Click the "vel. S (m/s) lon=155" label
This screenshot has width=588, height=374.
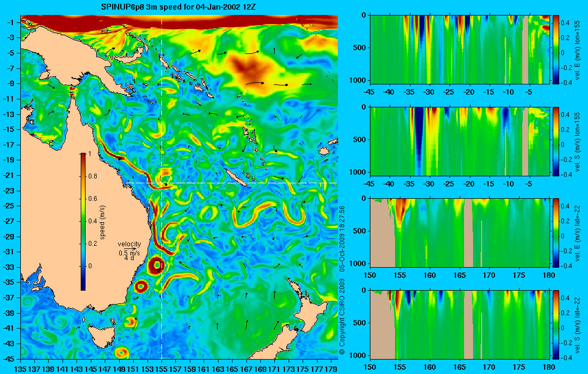point(577,142)
